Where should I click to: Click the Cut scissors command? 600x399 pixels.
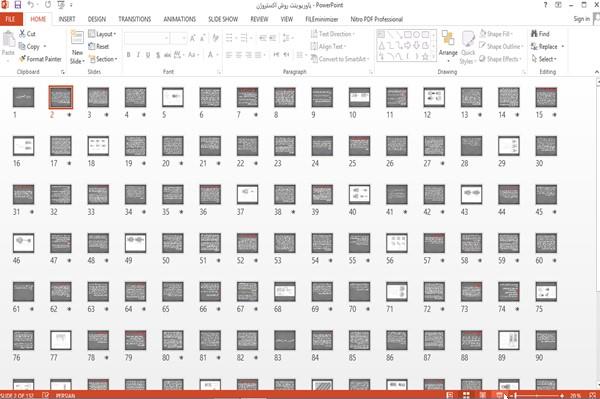[x=27, y=34]
